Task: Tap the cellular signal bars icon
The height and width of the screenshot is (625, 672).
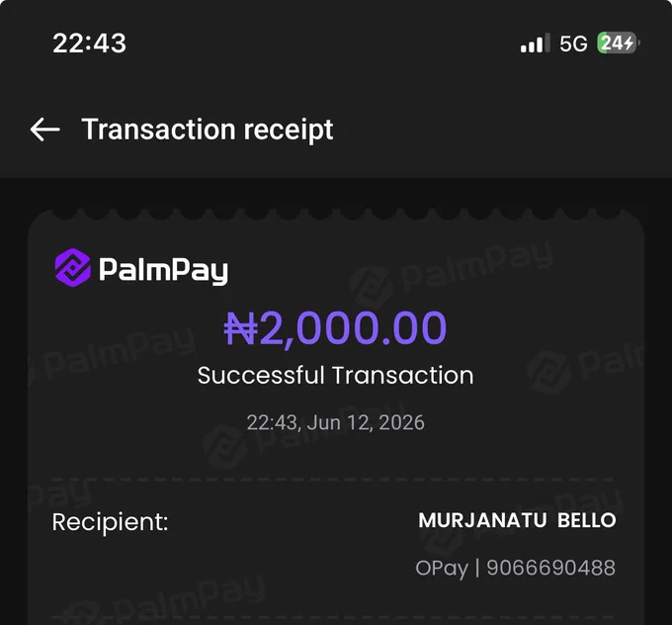Action: (535, 43)
